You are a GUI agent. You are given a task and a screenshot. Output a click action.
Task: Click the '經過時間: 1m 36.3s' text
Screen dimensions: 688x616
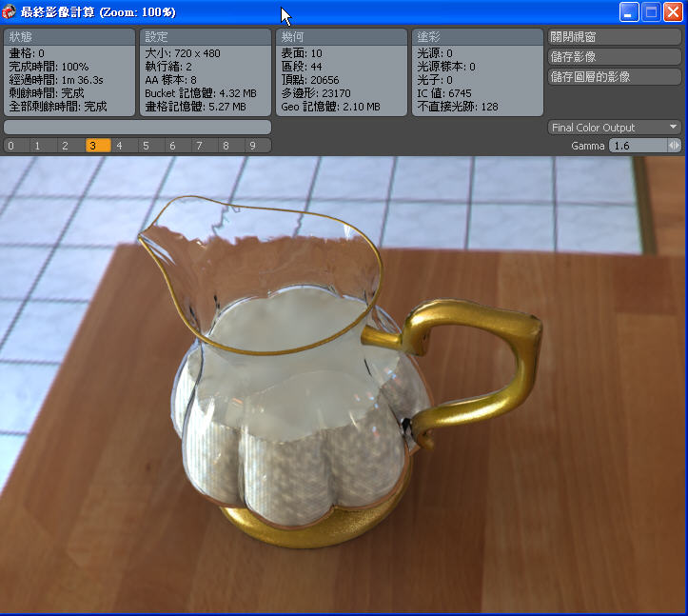(x=56, y=80)
